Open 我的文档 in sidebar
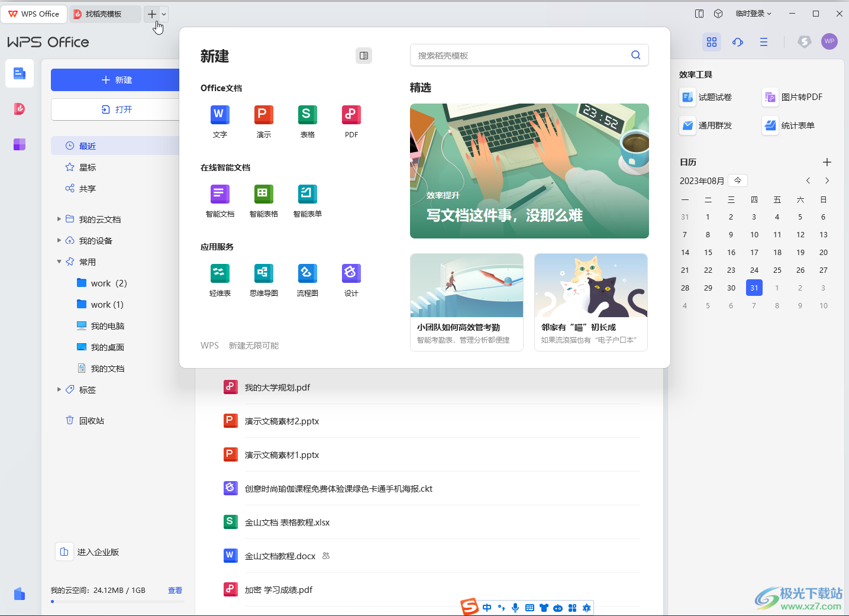The height and width of the screenshot is (616, 849). click(x=101, y=368)
